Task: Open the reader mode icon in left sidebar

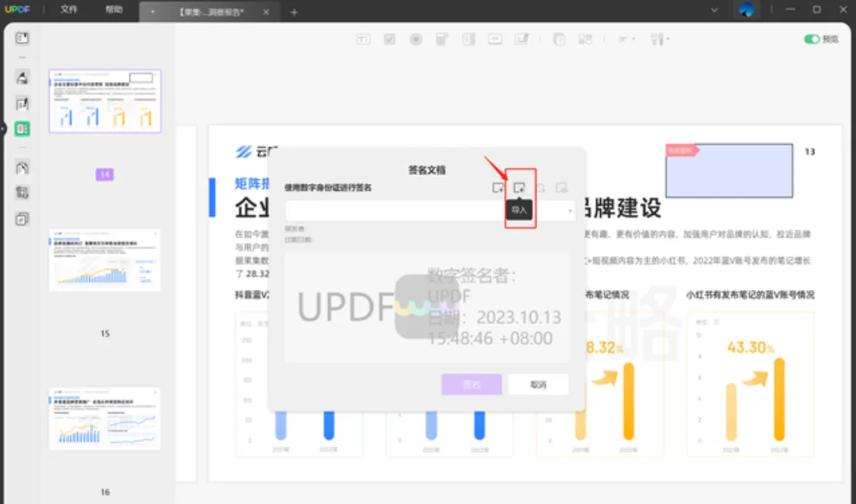Action: coord(22,38)
